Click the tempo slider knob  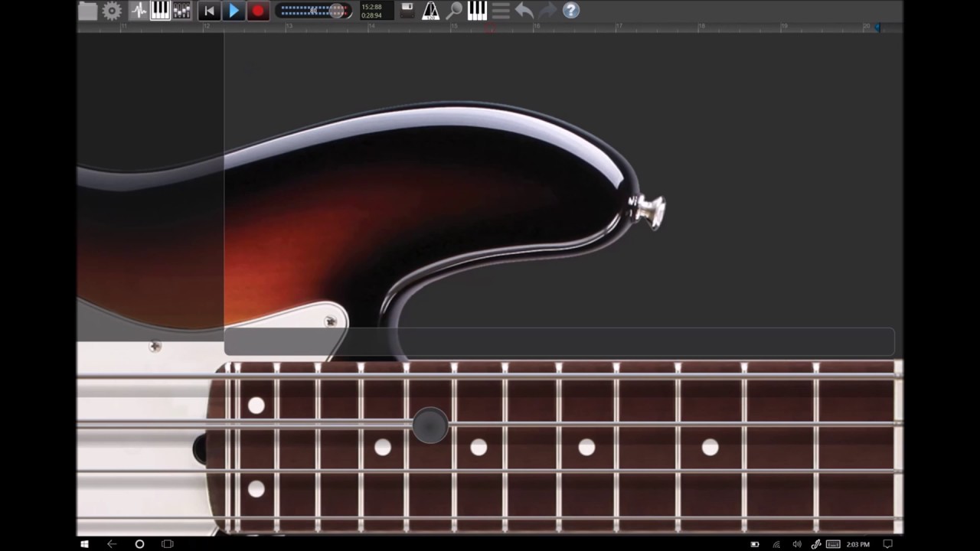338,11
